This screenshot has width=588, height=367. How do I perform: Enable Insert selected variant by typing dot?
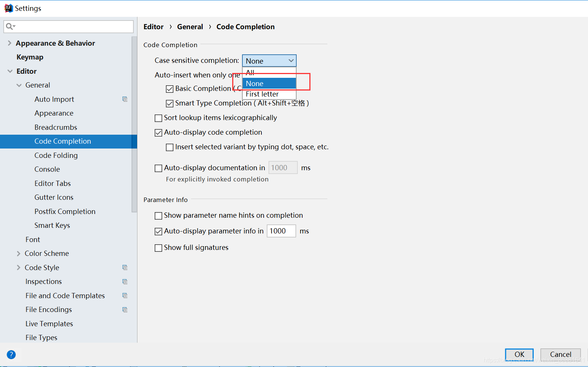(170, 147)
